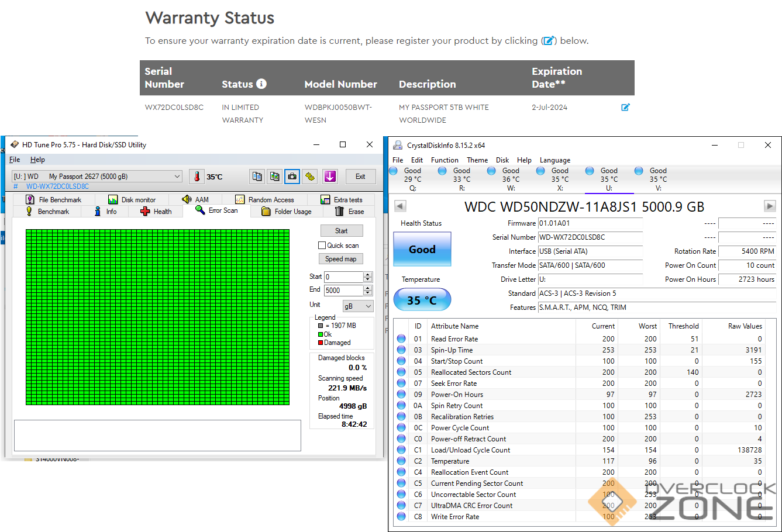Click the Speed map button
This screenshot has height=532, width=782.
341,259
